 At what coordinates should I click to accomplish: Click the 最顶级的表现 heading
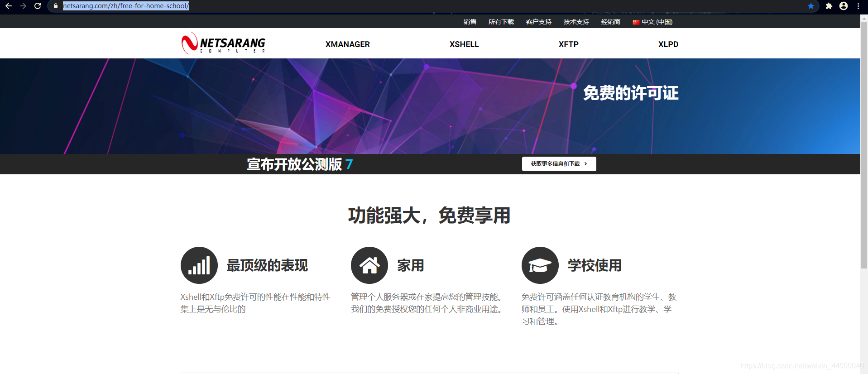tap(267, 265)
